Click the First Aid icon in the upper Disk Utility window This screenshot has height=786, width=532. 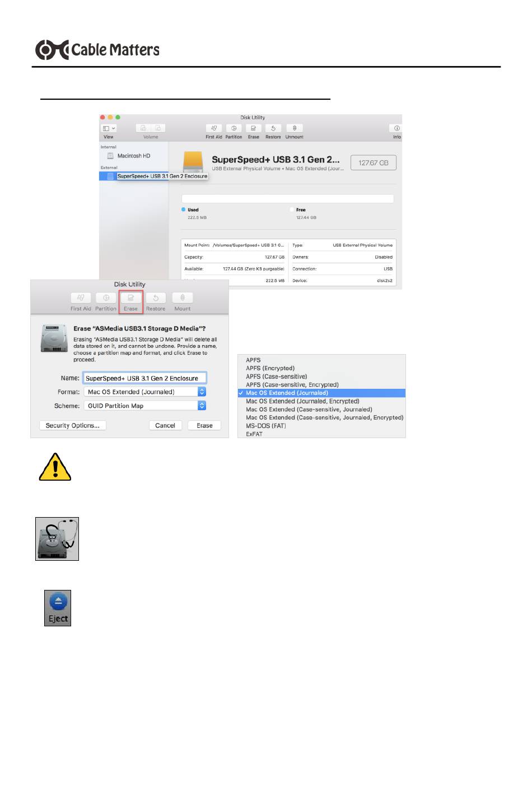click(214, 128)
